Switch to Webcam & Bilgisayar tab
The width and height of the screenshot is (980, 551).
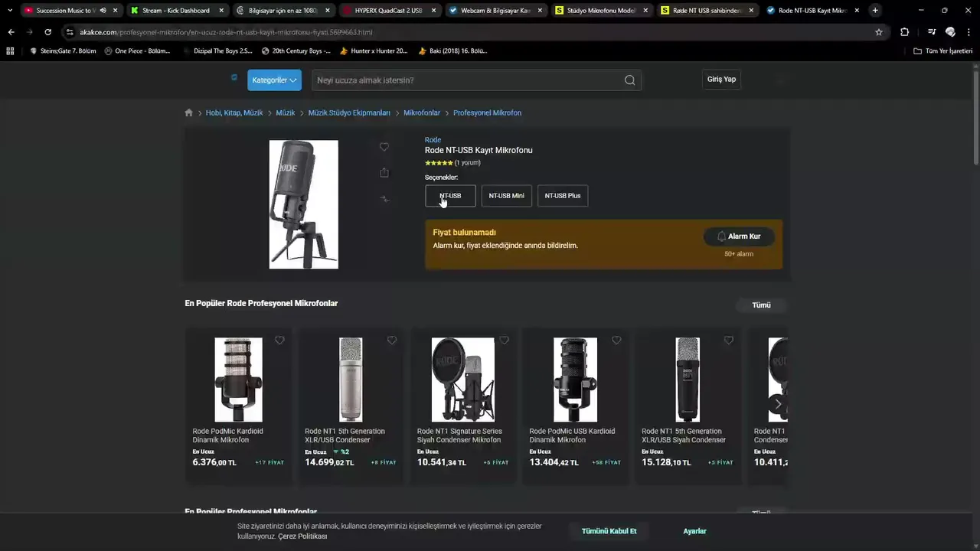click(495, 11)
